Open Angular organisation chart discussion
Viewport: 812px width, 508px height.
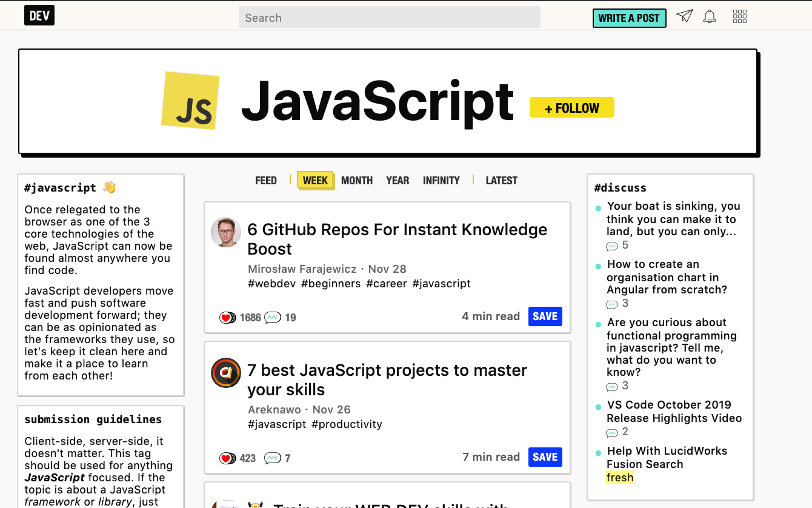click(667, 277)
